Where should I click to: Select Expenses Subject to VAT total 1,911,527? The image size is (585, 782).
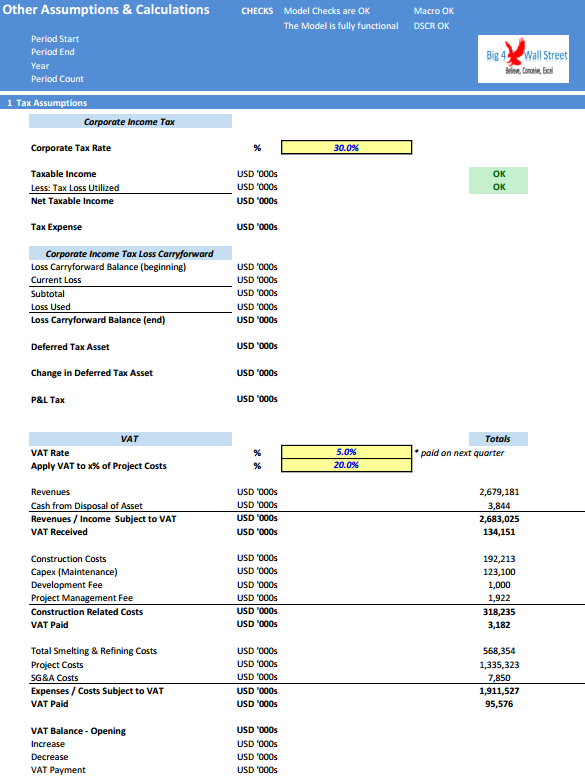pyautogui.click(x=499, y=691)
